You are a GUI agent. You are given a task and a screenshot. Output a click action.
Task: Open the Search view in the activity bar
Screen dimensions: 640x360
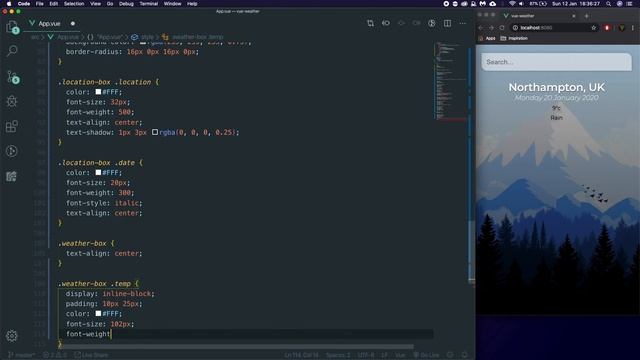12,51
